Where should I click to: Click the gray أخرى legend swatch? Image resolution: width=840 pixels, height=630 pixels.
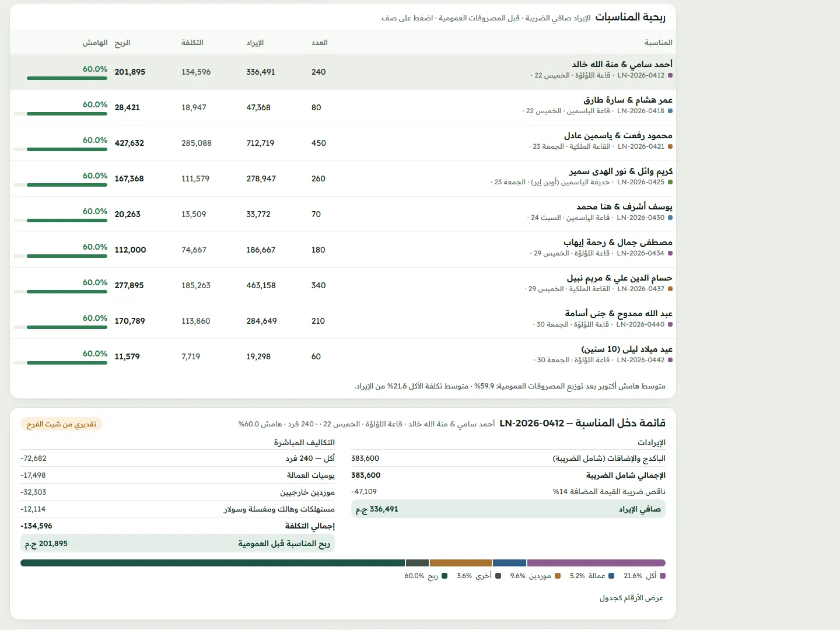pos(498,576)
